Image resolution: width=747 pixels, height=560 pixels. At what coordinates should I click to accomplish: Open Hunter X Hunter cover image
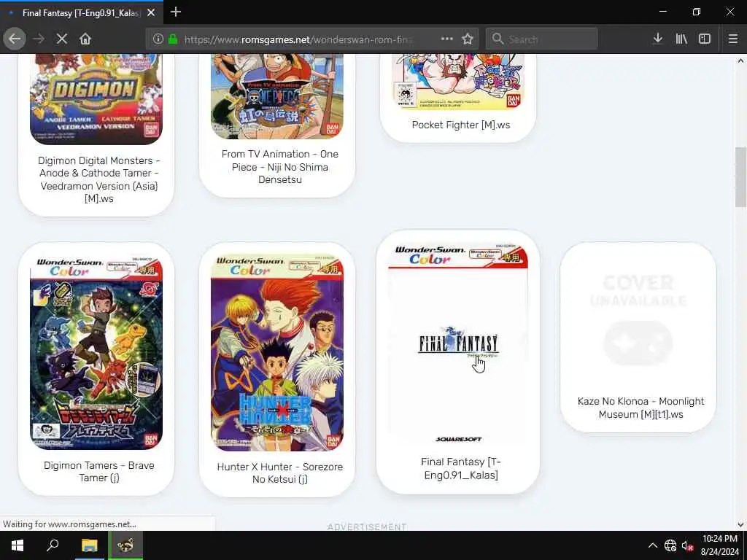pyautogui.click(x=276, y=352)
